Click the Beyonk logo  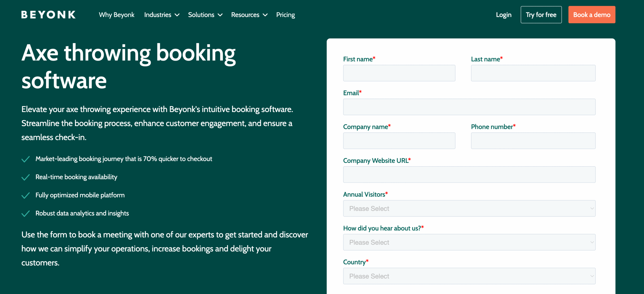click(48, 14)
